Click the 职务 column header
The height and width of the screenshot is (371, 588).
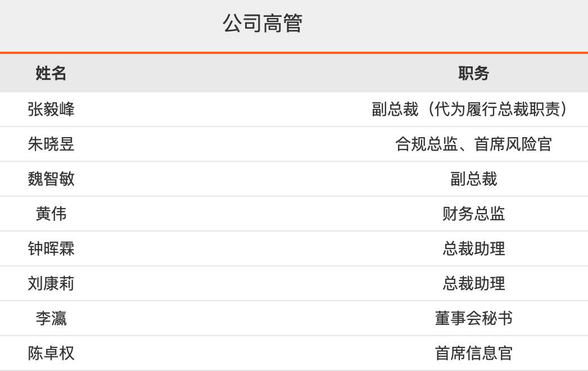click(x=473, y=73)
